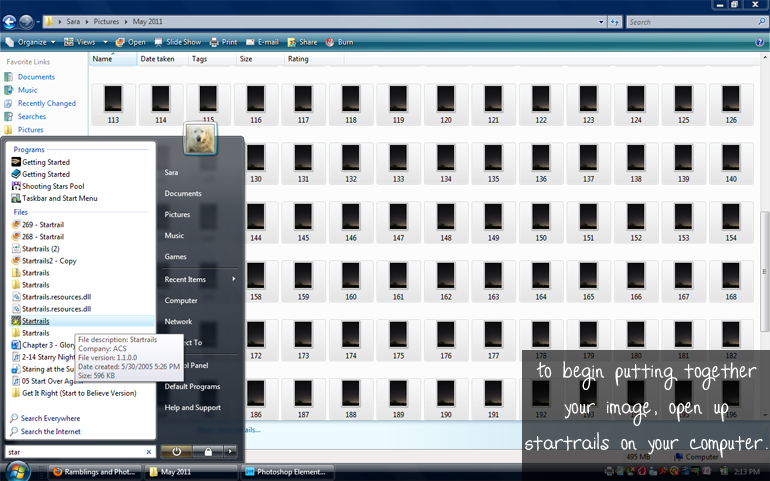Screen dimensions: 770x481
Task: Click the Refresh button next to address bar
Action: click(615, 22)
